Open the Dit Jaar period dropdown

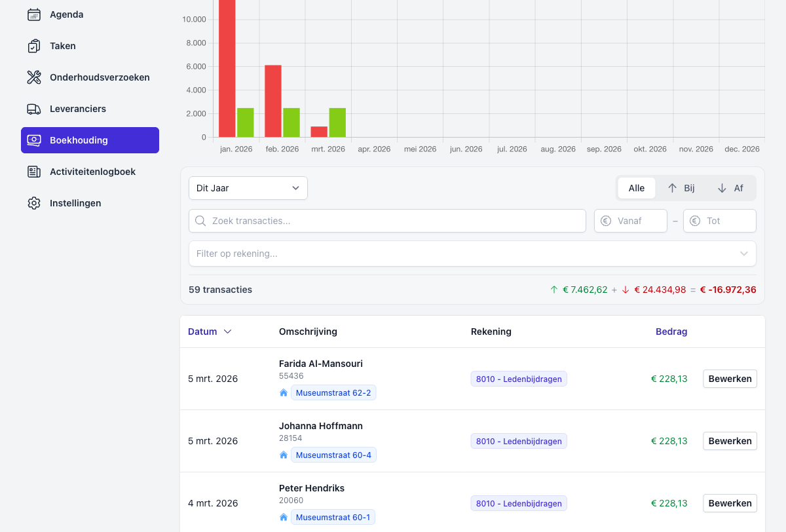[248, 188]
